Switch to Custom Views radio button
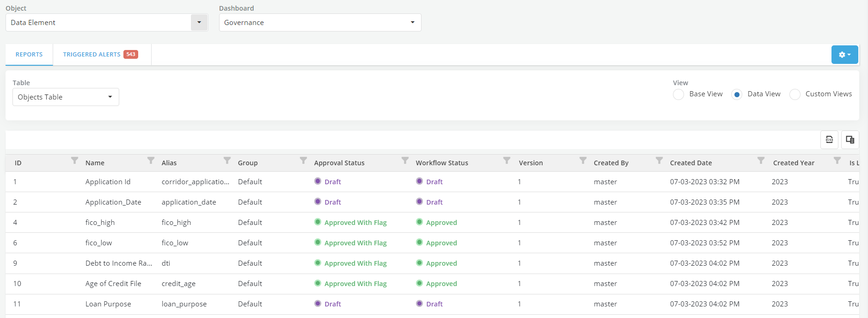Image resolution: width=868 pixels, height=318 pixels. (795, 94)
